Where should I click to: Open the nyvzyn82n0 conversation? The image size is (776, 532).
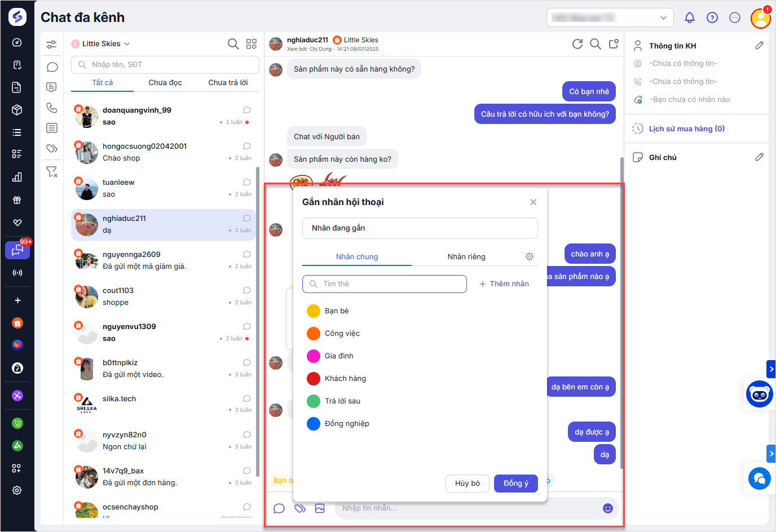coord(164,441)
